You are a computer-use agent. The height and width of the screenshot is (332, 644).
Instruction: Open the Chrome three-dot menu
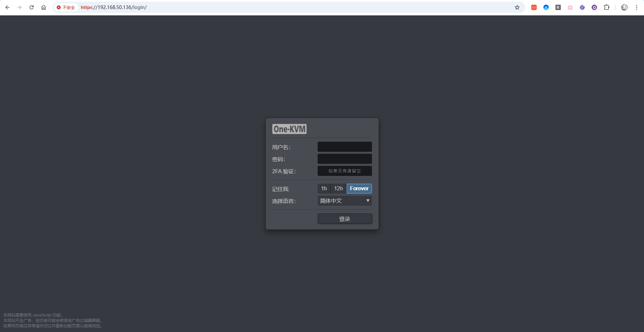637,7
